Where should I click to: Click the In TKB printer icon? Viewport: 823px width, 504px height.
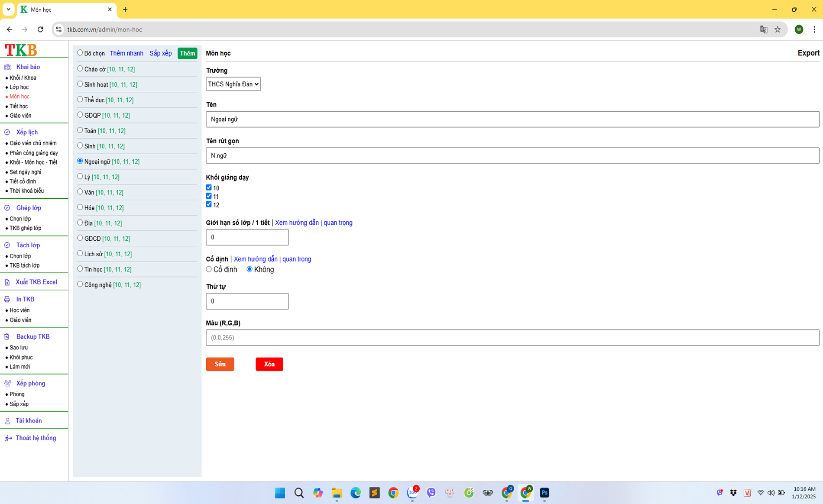click(7, 300)
